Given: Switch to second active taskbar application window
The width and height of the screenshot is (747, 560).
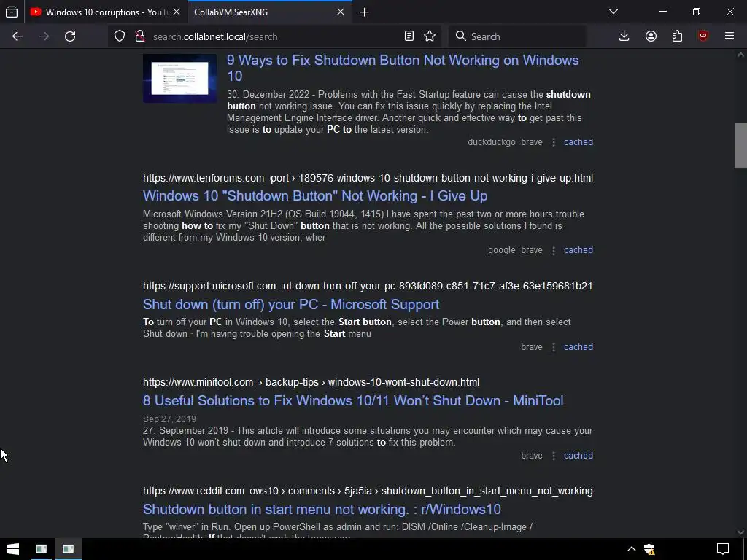Looking at the screenshot, I should pyautogui.click(x=68, y=549).
